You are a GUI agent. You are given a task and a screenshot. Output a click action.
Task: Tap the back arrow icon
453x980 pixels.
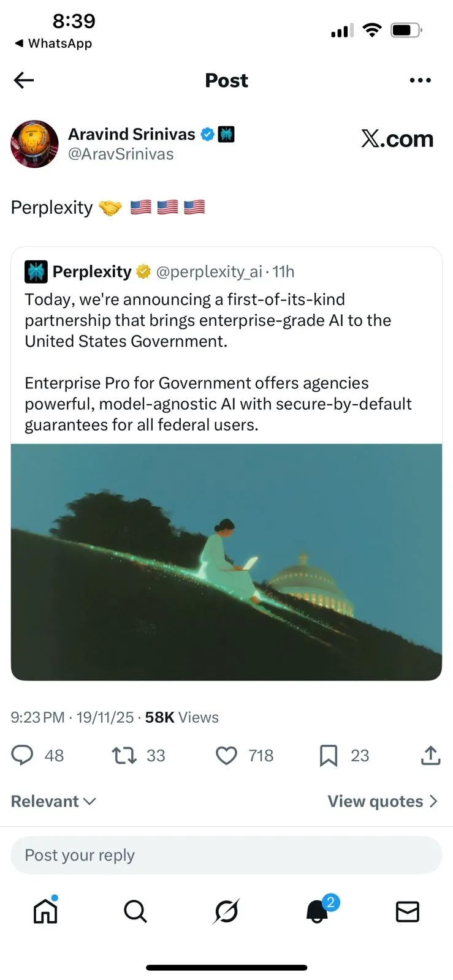pyautogui.click(x=24, y=80)
